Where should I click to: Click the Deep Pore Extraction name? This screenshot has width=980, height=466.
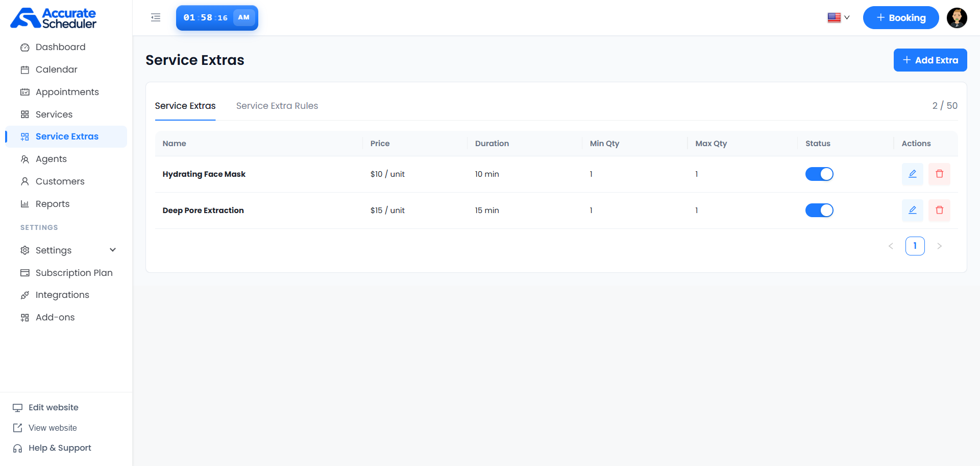(x=203, y=211)
